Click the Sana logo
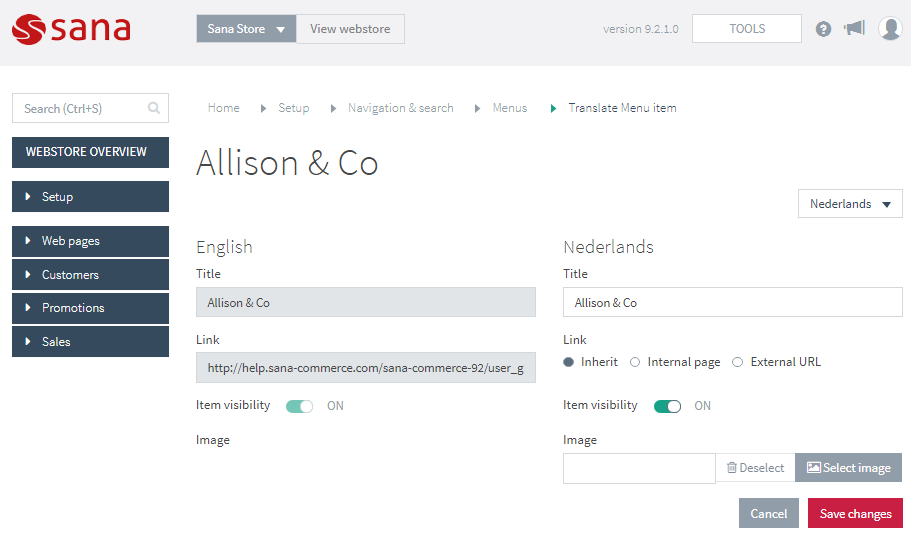The height and width of the screenshot is (539, 911). point(71,29)
